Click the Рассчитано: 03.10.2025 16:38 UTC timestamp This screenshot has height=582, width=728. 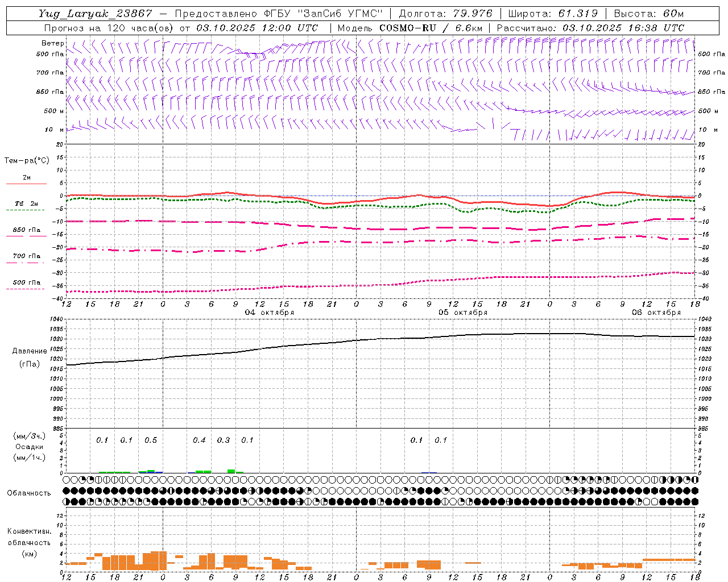pyautogui.click(x=590, y=28)
